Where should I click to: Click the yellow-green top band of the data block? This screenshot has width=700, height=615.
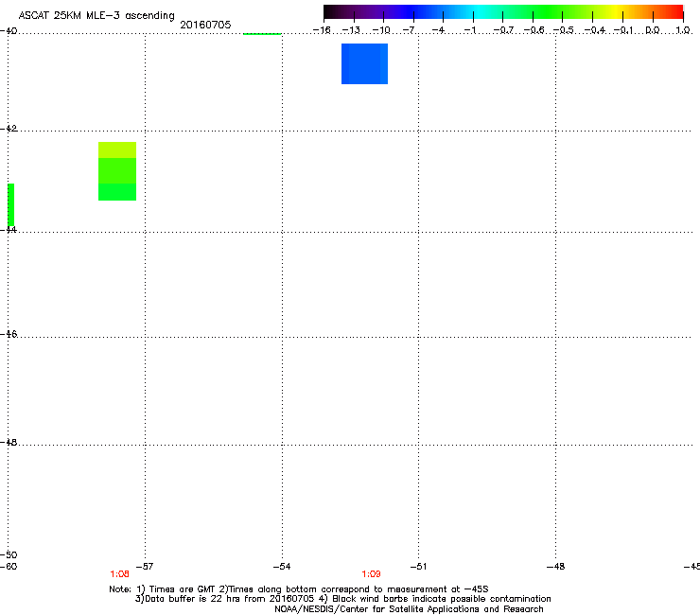117,149
